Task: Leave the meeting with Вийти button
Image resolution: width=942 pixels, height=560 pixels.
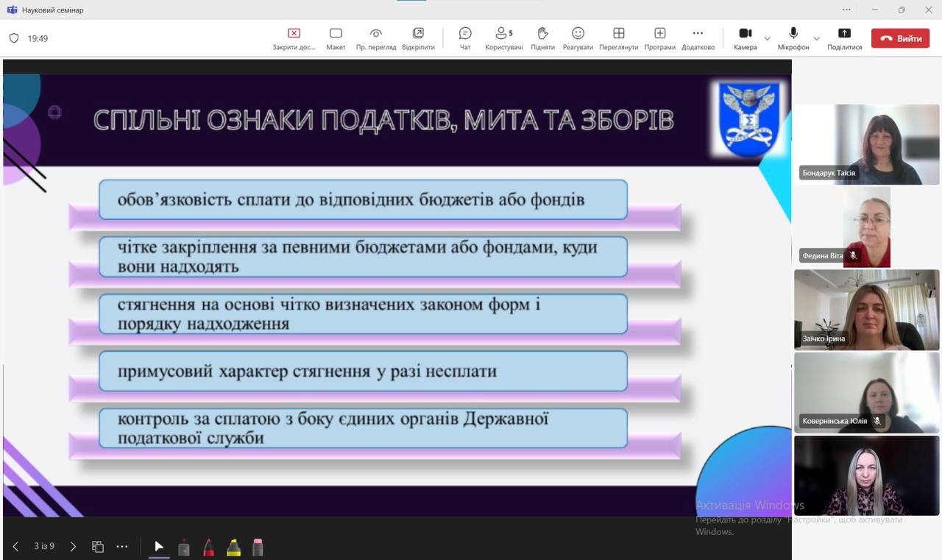Action: coord(901,38)
